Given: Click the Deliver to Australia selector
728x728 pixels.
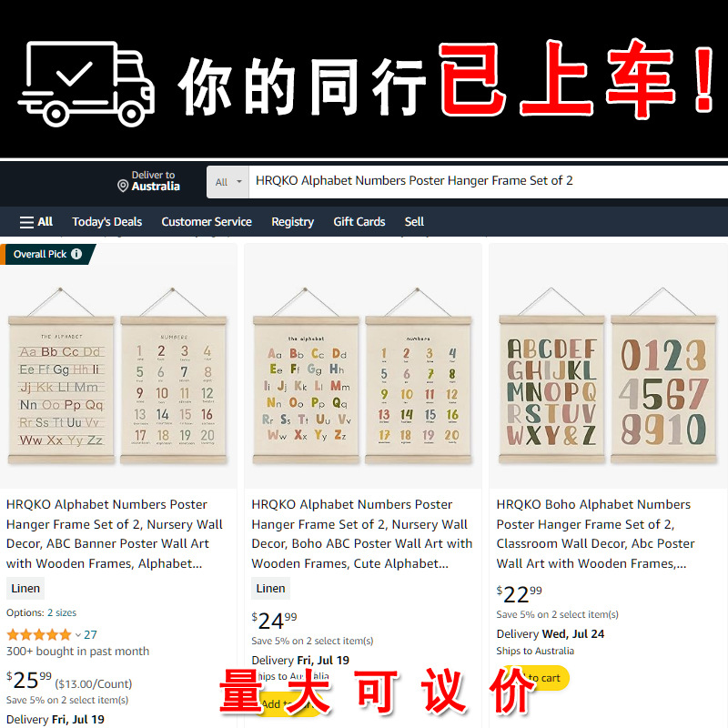Looking at the screenshot, I should [x=148, y=181].
